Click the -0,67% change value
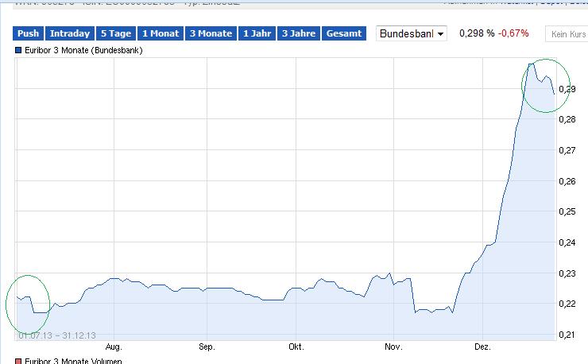The height and width of the screenshot is (364, 588). [513, 33]
